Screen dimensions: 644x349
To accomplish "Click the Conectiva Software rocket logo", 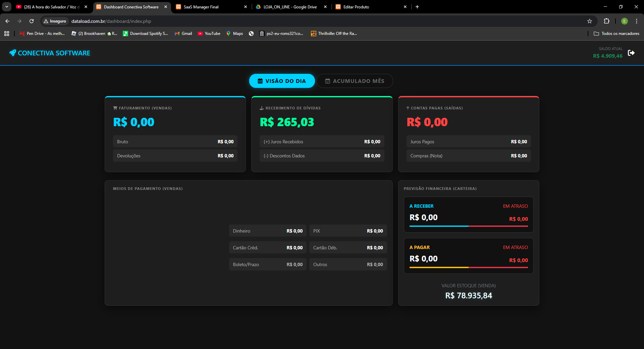I will coord(12,53).
